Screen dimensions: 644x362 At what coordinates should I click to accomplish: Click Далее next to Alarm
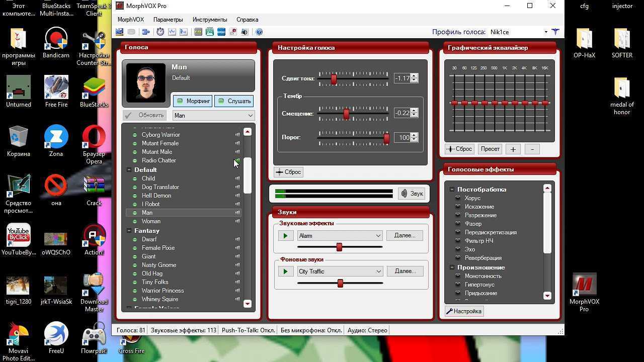[x=405, y=235]
